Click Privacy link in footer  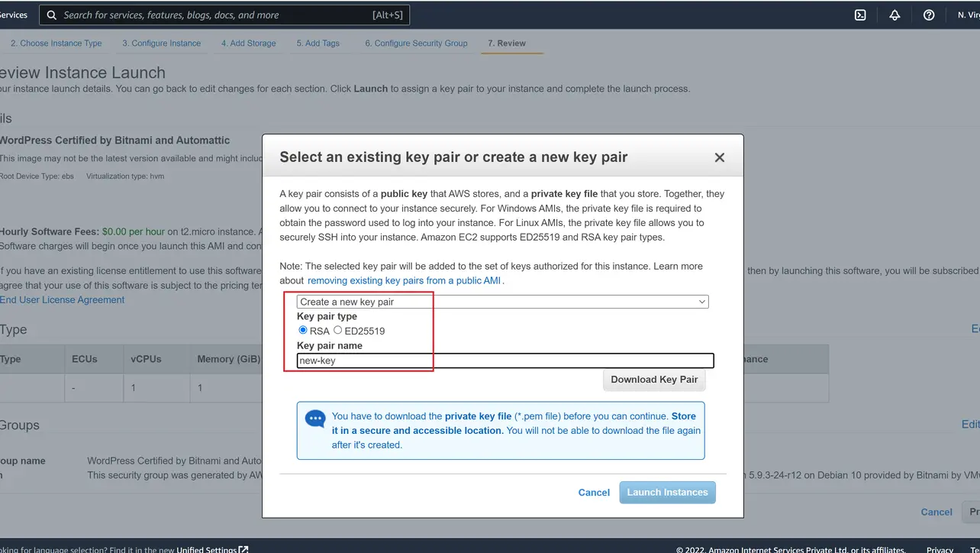point(940,549)
